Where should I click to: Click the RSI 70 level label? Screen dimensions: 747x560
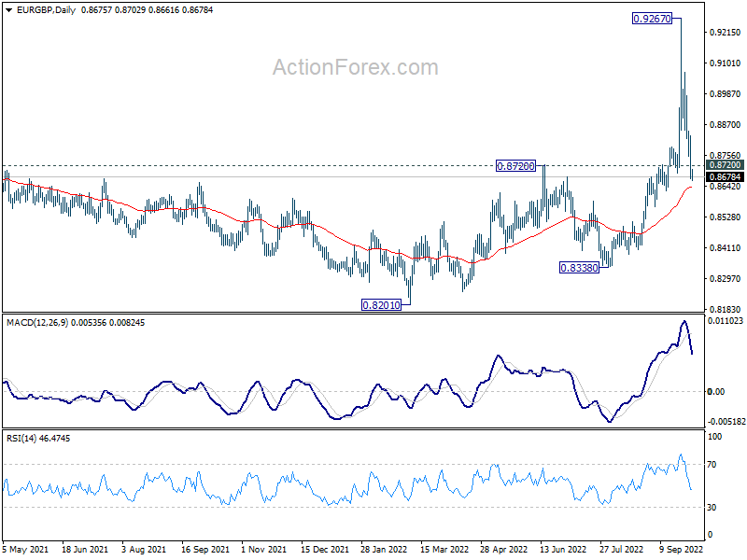coord(712,465)
